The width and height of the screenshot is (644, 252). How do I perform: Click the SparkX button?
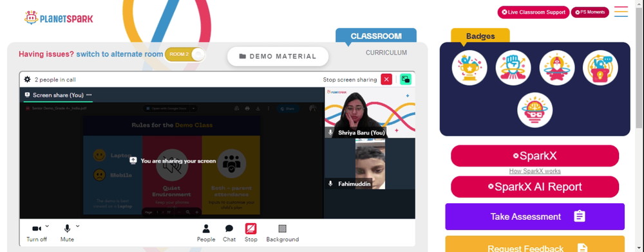[535, 156]
